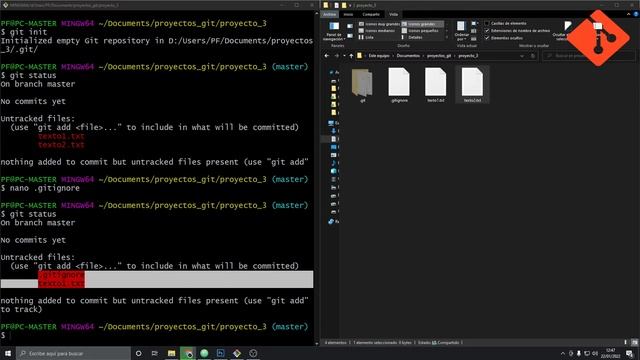Screen dimensions: 640x360
Task: Click the taskbar clock
Action: click(611, 353)
